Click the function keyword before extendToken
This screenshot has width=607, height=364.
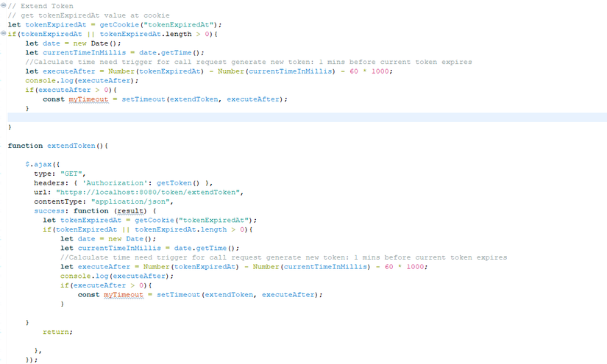[x=25, y=146]
